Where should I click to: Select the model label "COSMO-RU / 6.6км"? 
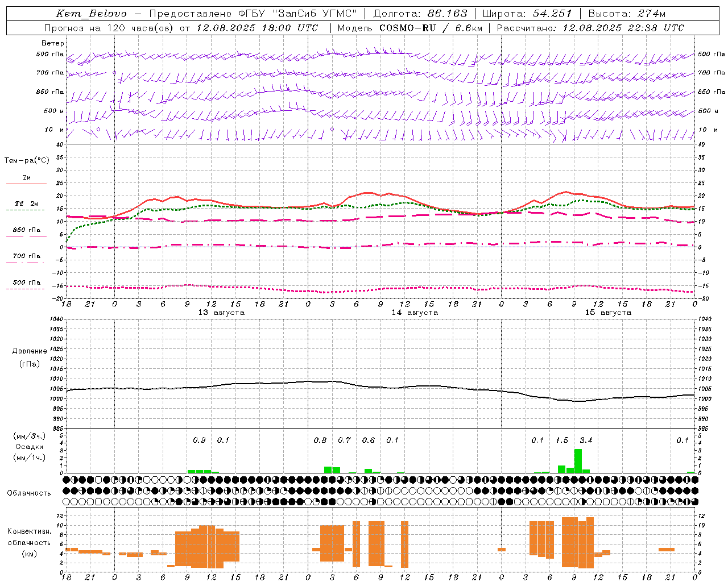pos(431,28)
